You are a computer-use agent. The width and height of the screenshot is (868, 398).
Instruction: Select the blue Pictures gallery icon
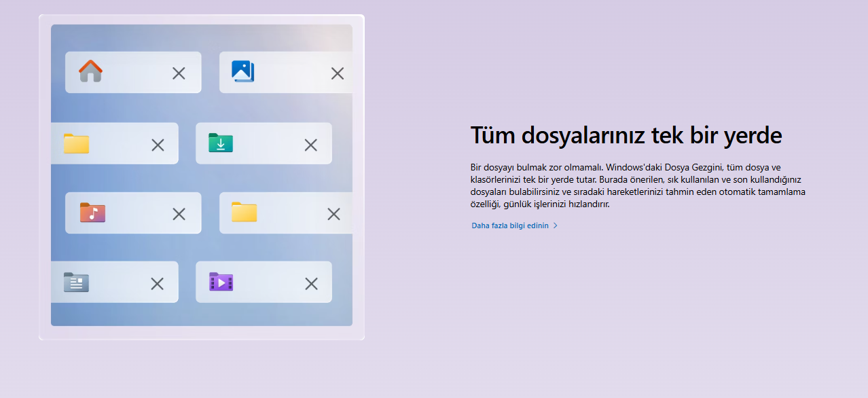point(242,71)
